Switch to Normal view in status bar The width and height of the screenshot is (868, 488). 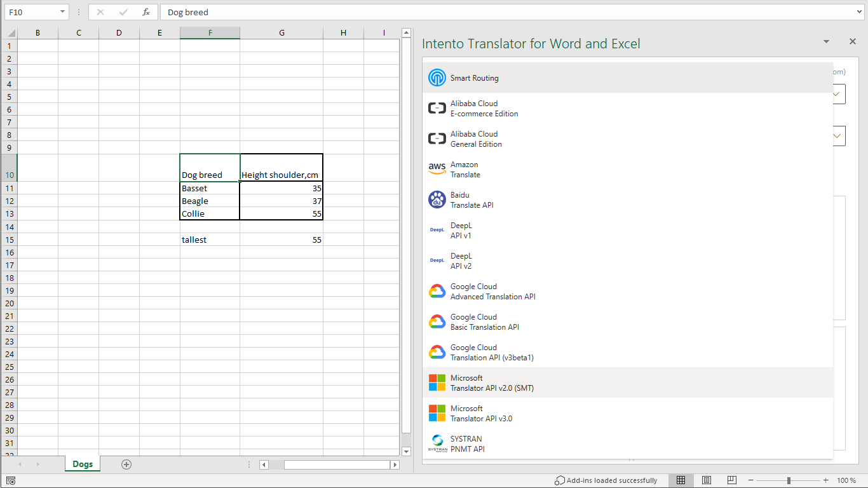(x=681, y=480)
